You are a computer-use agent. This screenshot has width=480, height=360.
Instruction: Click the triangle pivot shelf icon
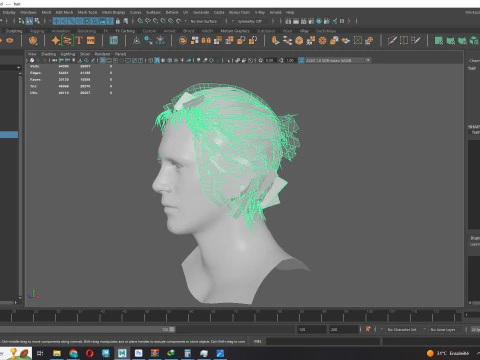click(136, 41)
